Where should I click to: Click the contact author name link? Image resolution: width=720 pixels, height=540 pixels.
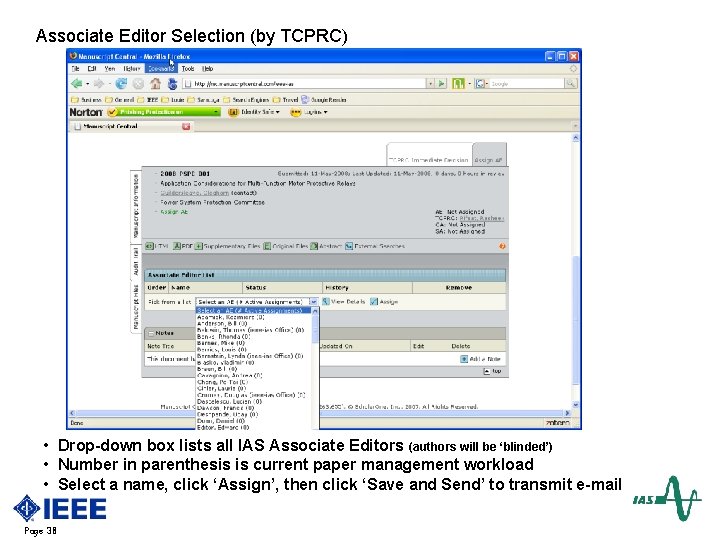pyautogui.click(x=195, y=193)
